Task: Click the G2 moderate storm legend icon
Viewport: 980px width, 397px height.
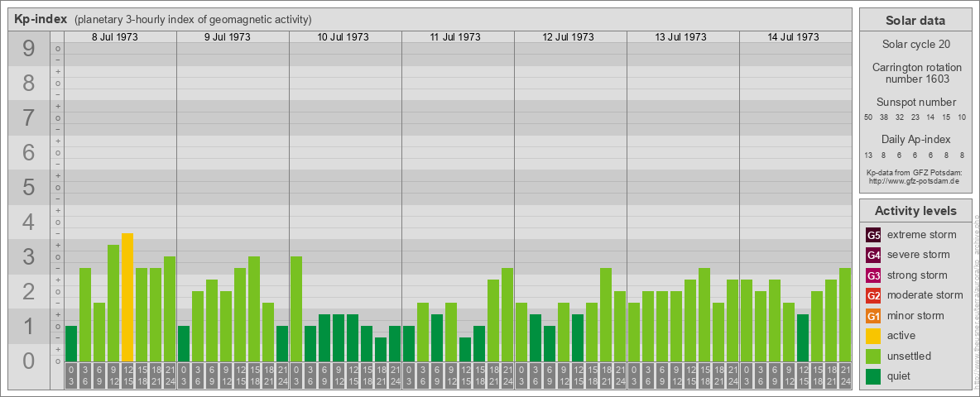Action: [x=873, y=295]
